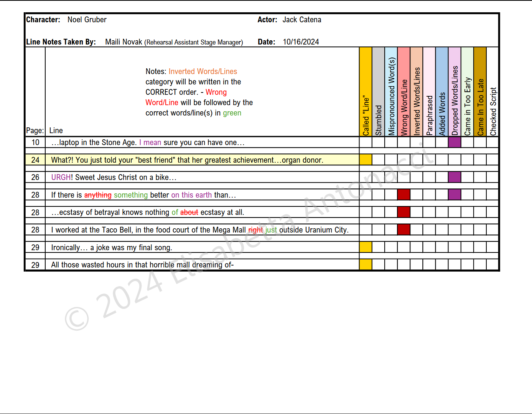Click yellow Called Line cell, wasted hours row
Screen dimensions: 532x414
coord(366,264)
